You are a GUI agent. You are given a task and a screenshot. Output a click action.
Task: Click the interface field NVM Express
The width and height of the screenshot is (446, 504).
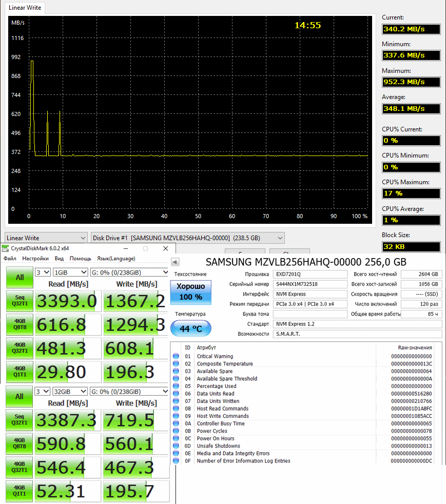click(310, 294)
